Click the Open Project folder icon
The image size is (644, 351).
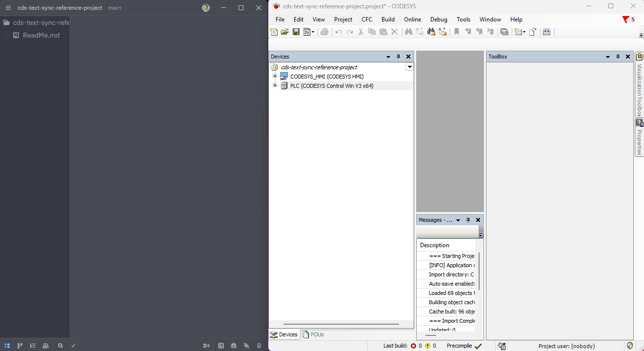[285, 32]
